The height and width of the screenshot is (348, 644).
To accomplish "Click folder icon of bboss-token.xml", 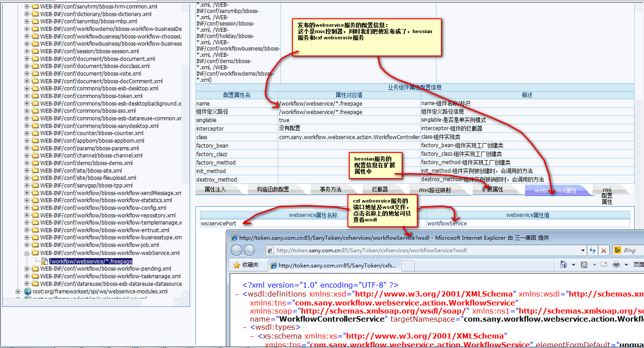I will coord(35,96).
